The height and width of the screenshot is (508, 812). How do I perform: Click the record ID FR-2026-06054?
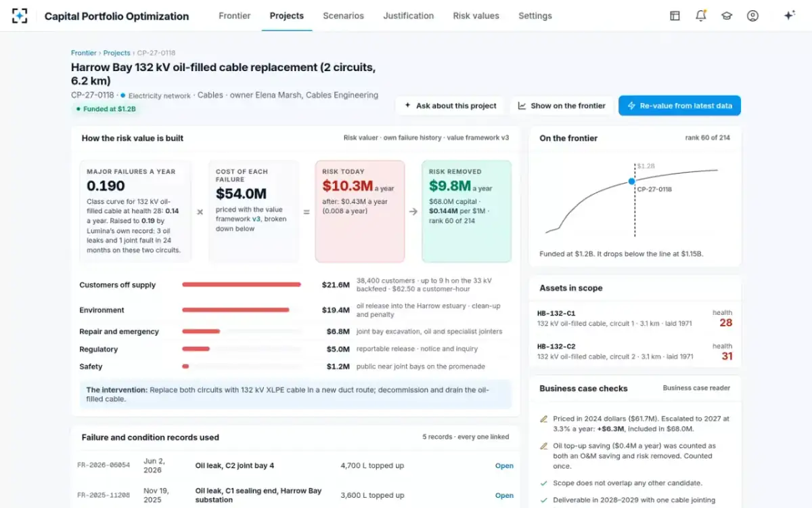pyautogui.click(x=103, y=466)
